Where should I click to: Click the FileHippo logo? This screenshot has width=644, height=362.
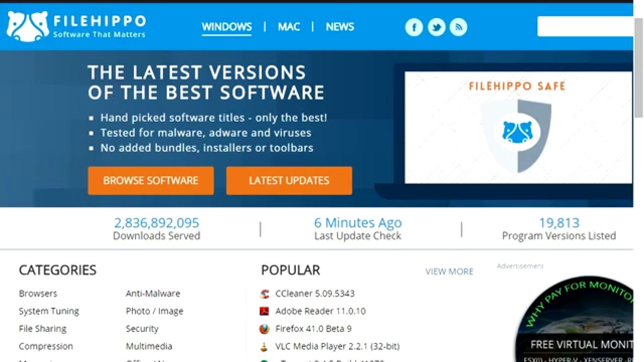(76, 27)
